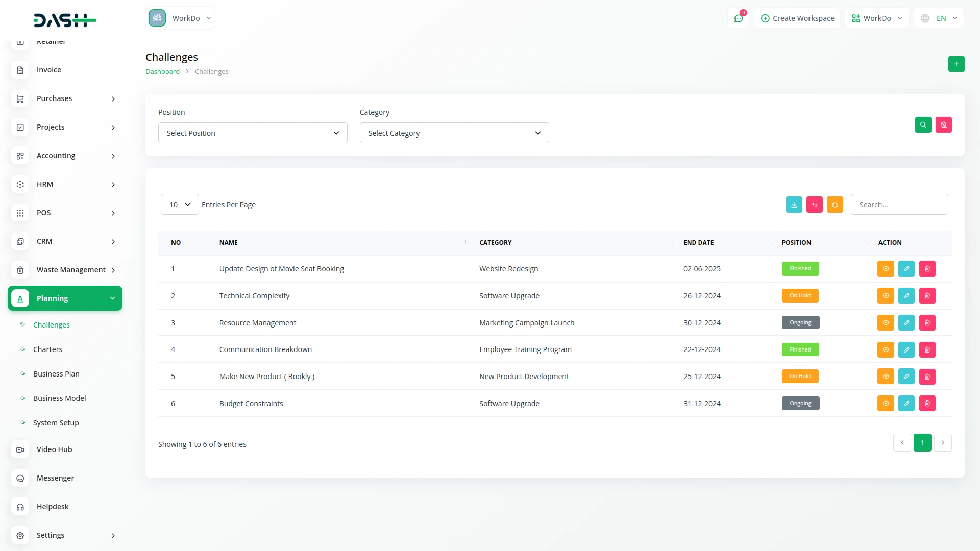The image size is (980, 551).
Task: Delete the Budget Constraints challenge
Action: (927, 404)
